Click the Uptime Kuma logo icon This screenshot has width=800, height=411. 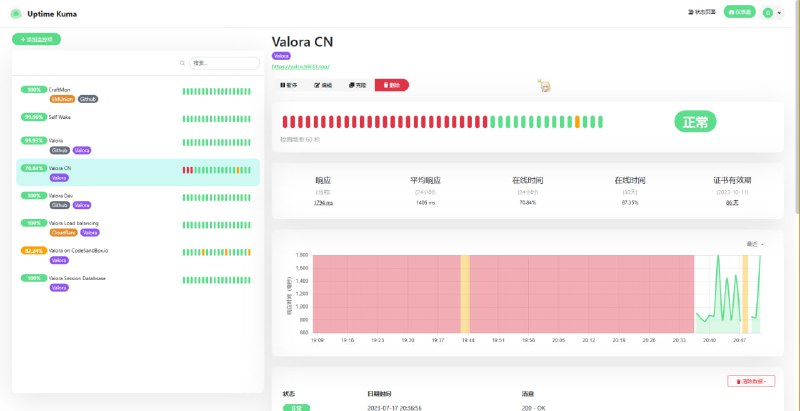pyautogui.click(x=16, y=14)
